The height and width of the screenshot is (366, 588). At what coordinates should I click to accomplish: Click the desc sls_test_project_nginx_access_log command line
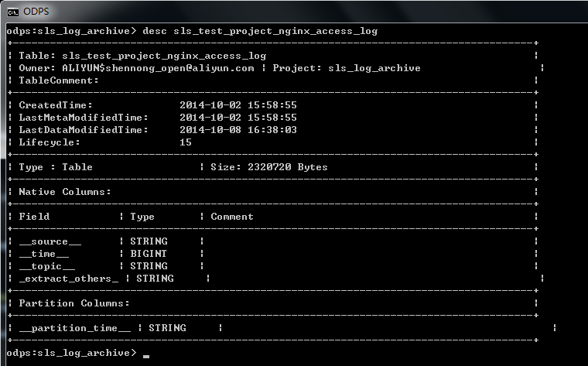[x=260, y=31]
